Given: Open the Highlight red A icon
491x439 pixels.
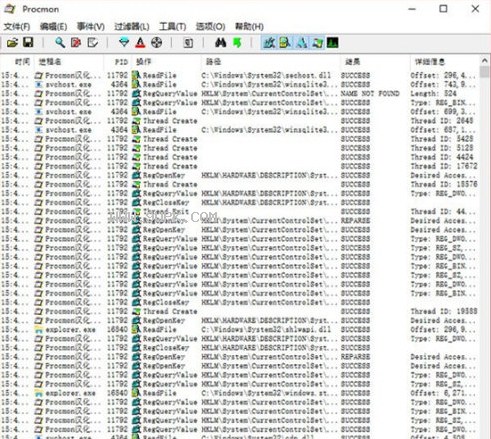Looking at the screenshot, I should [140, 43].
